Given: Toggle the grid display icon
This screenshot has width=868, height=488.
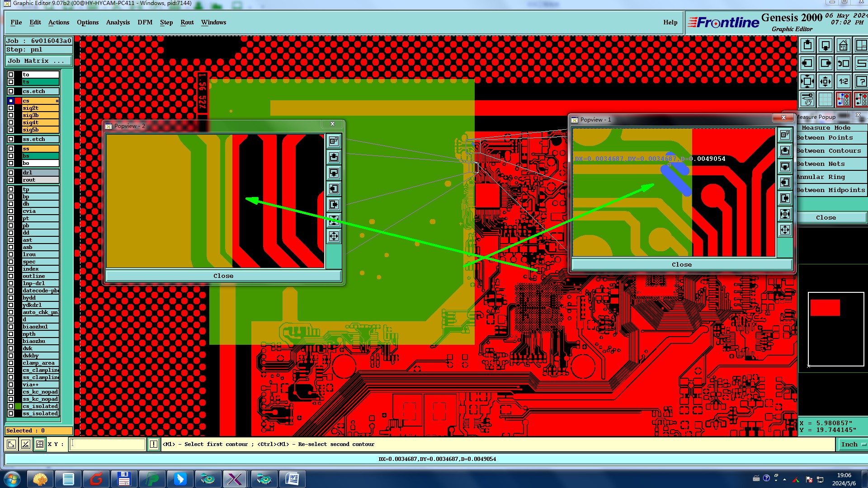Looking at the screenshot, I should point(826,99).
